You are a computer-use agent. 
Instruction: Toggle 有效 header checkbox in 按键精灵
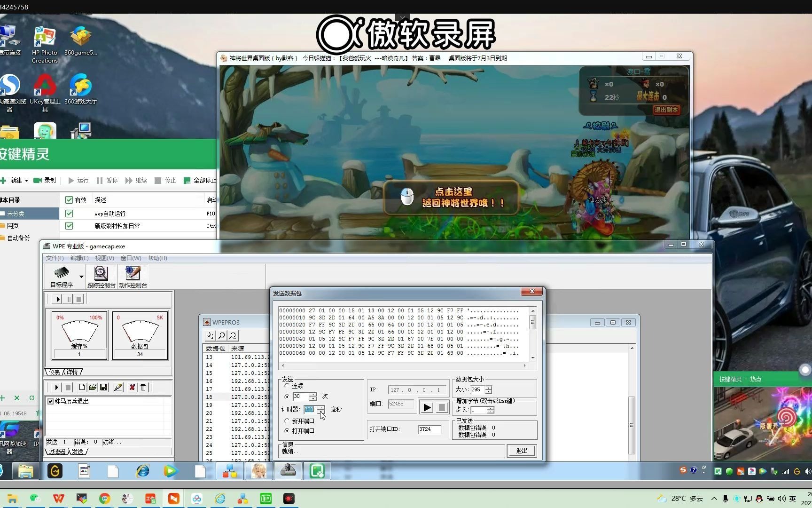tap(69, 200)
